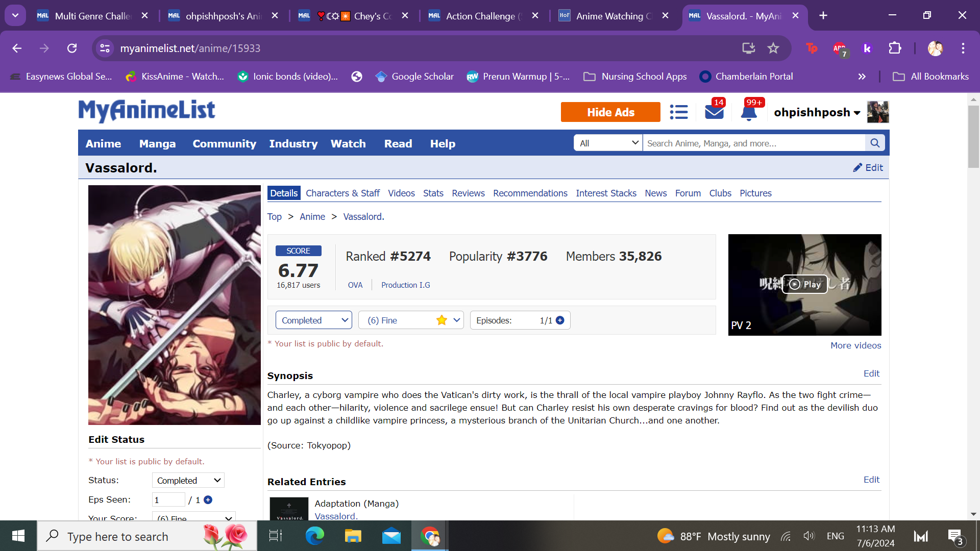Image resolution: width=980 pixels, height=551 pixels.
Task: Click the search magnifier button
Action: (875, 143)
